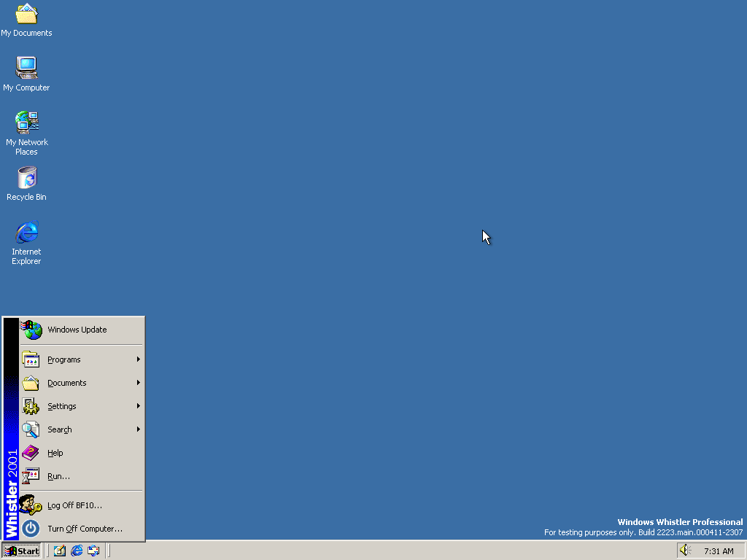
Task: Click the Log Off key icon
Action: click(31, 505)
